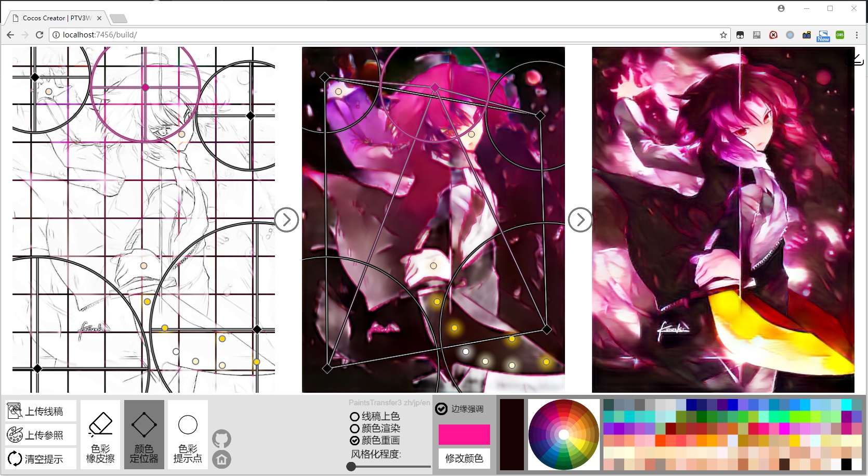
Task: Open a new browser tab
Action: (x=119, y=19)
